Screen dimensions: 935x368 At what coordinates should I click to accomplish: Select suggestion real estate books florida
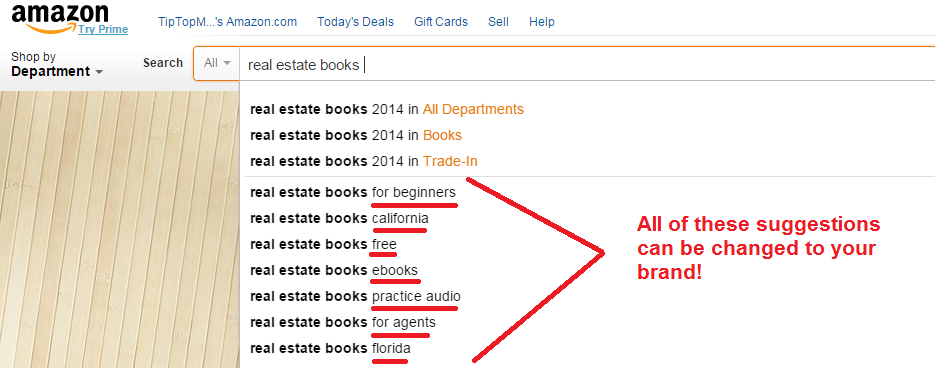[330, 348]
